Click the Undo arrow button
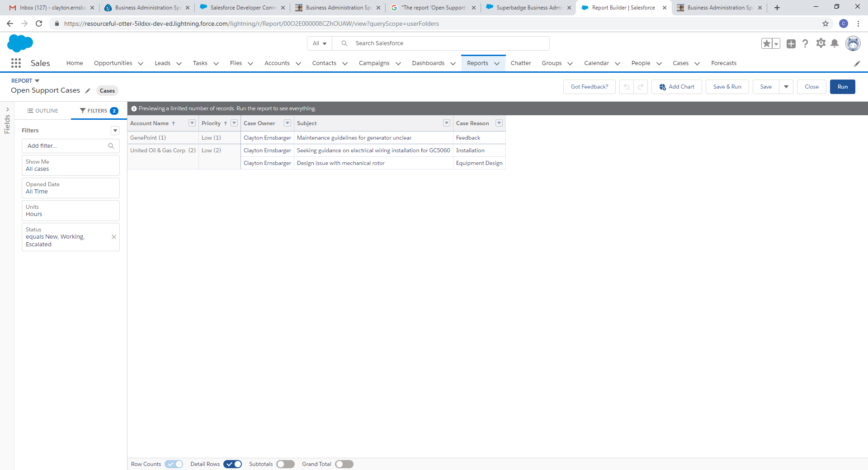The image size is (868, 470). pyautogui.click(x=627, y=87)
